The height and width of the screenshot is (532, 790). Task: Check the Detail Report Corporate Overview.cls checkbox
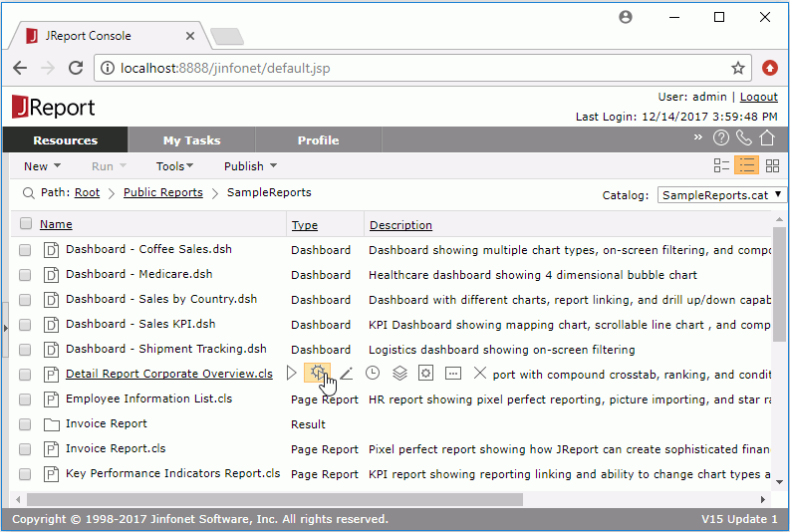(25, 375)
